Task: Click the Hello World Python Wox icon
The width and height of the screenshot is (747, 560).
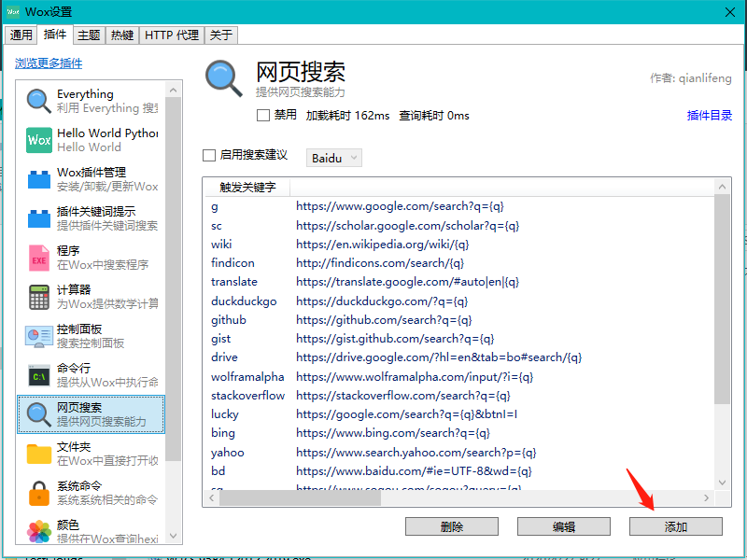Action: coord(39,140)
